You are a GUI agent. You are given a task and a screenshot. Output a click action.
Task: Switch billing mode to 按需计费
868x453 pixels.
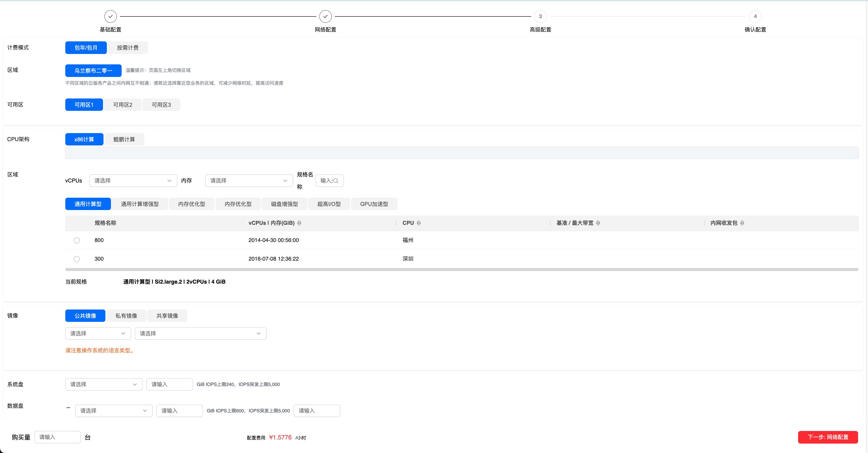(128, 48)
